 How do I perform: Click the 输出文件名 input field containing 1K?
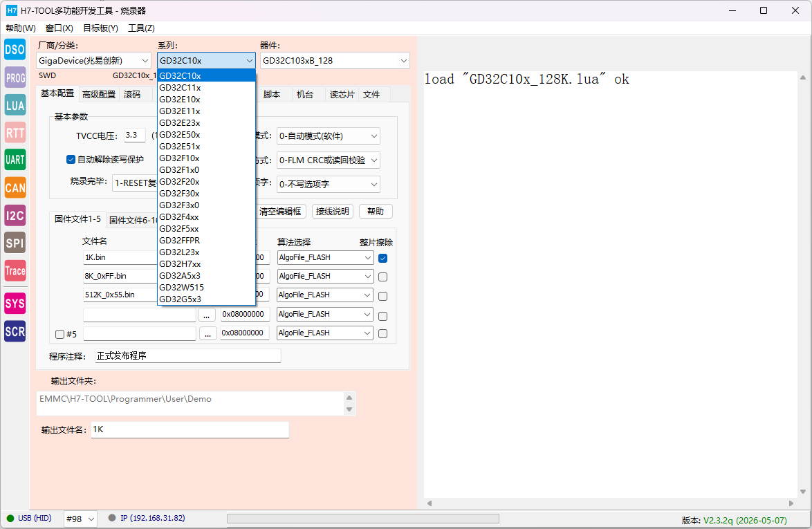190,429
